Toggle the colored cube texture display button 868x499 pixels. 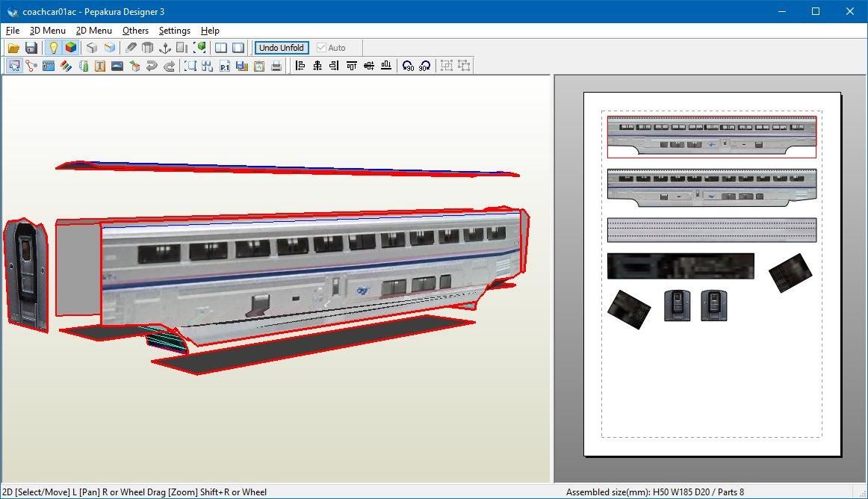pyautogui.click(x=71, y=48)
